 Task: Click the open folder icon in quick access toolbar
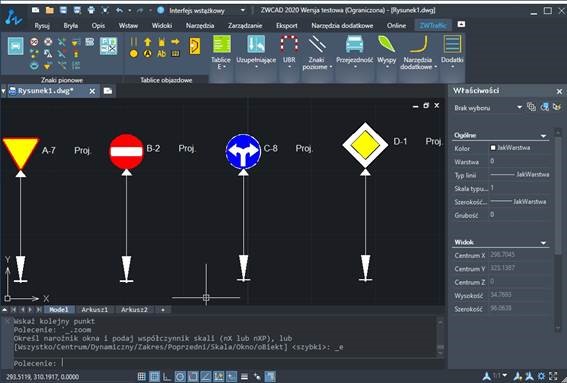[50, 10]
